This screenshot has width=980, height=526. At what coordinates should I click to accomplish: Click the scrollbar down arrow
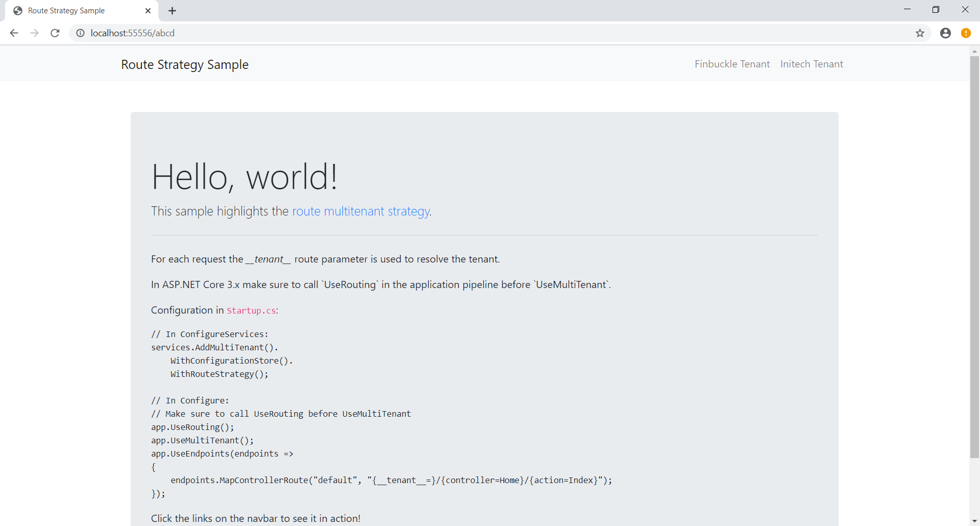(974, 521)
